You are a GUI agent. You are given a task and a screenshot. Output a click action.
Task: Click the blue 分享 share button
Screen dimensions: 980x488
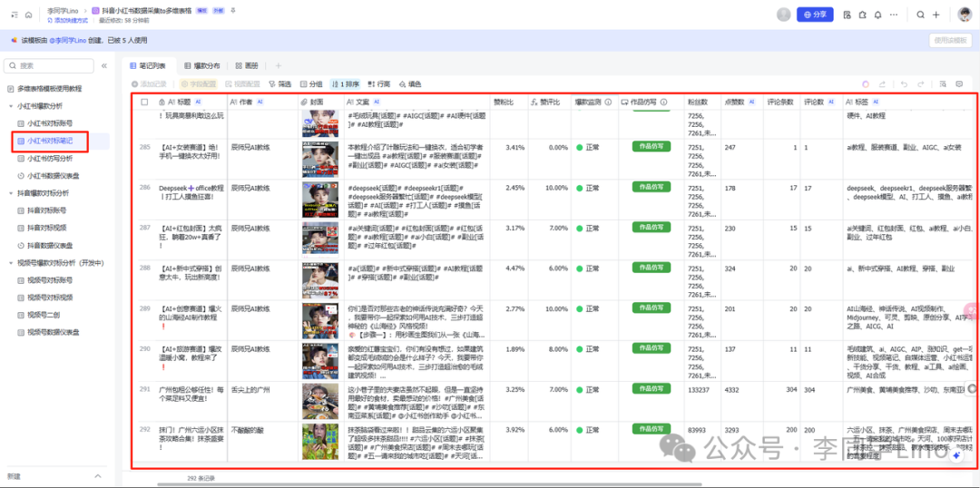[x=815, y=15]
